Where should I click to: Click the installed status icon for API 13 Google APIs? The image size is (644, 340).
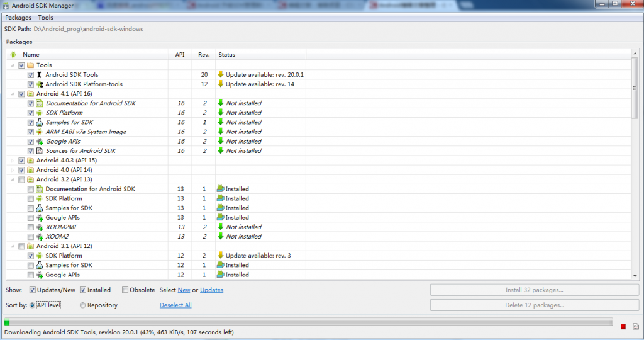click(x=221, y=217)
